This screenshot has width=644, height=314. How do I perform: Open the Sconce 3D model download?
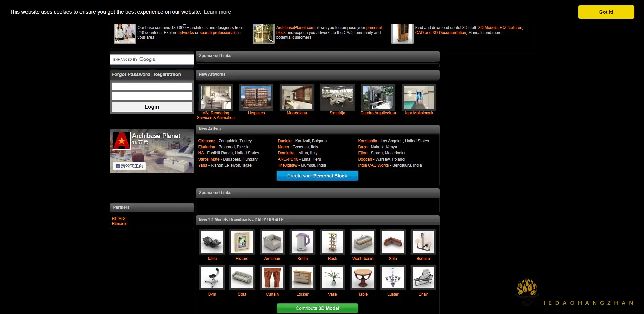423,242
